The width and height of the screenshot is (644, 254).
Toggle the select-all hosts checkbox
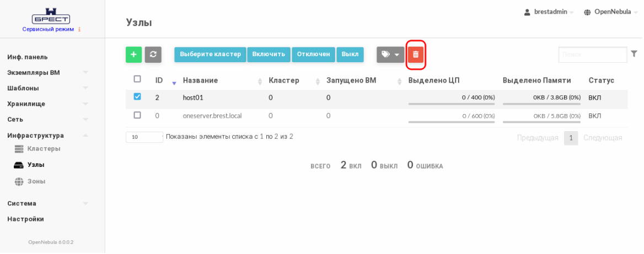(x=138, y=79)
